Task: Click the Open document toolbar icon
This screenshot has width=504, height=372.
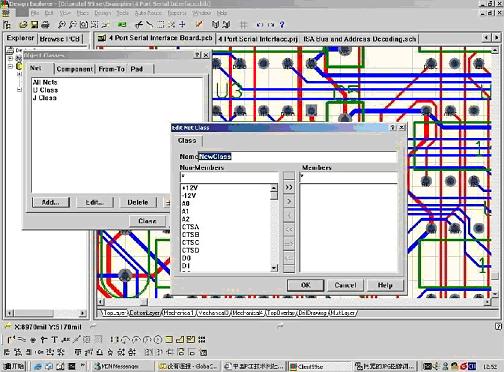Action: click(23, 25)
